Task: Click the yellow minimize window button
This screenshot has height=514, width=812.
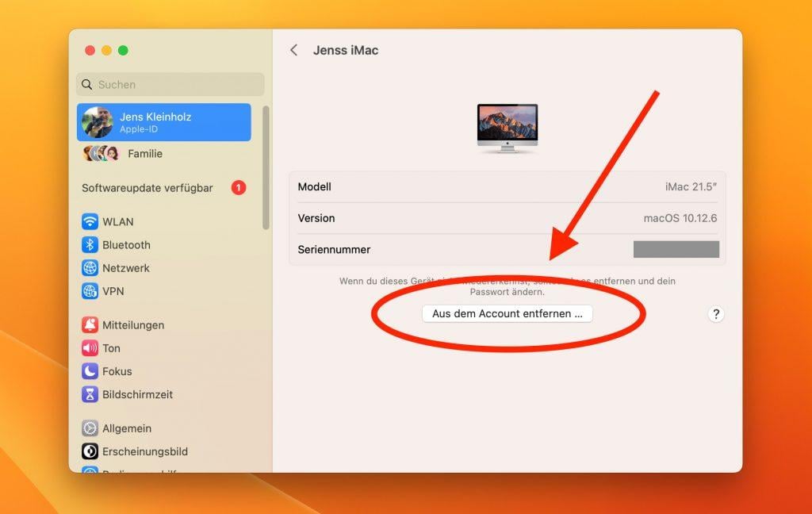Action: [x=106, y=50]
